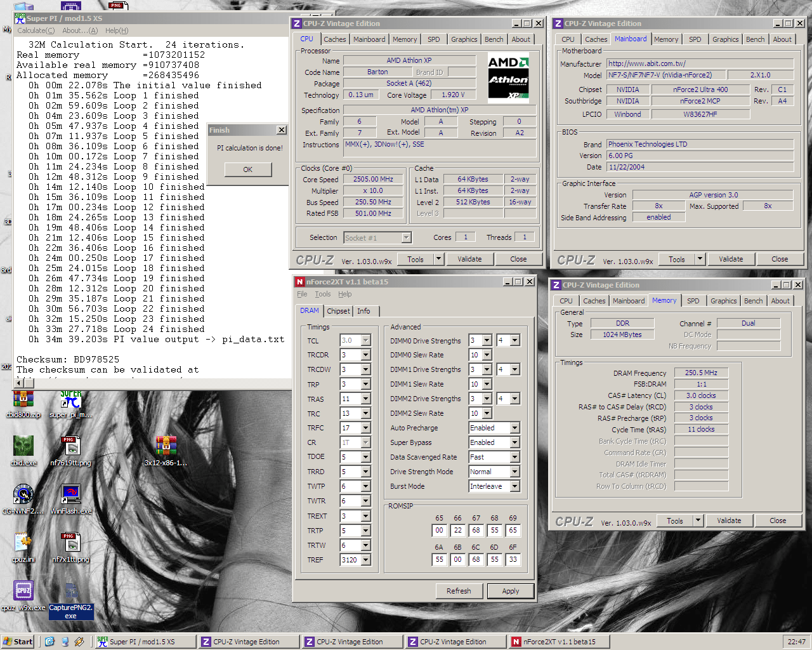The image size is (812, 650).
Task: Expand the TREF timing dropdown
Action: [366, 560]
